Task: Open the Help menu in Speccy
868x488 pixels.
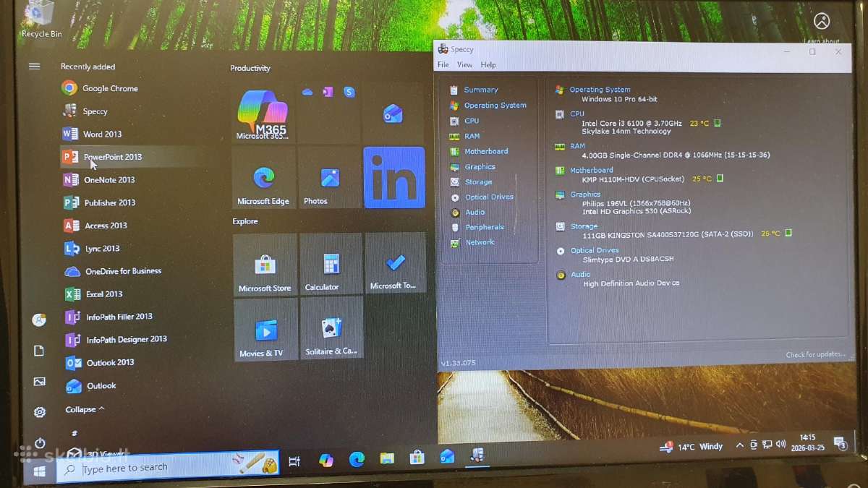Action: pos(488,65)
